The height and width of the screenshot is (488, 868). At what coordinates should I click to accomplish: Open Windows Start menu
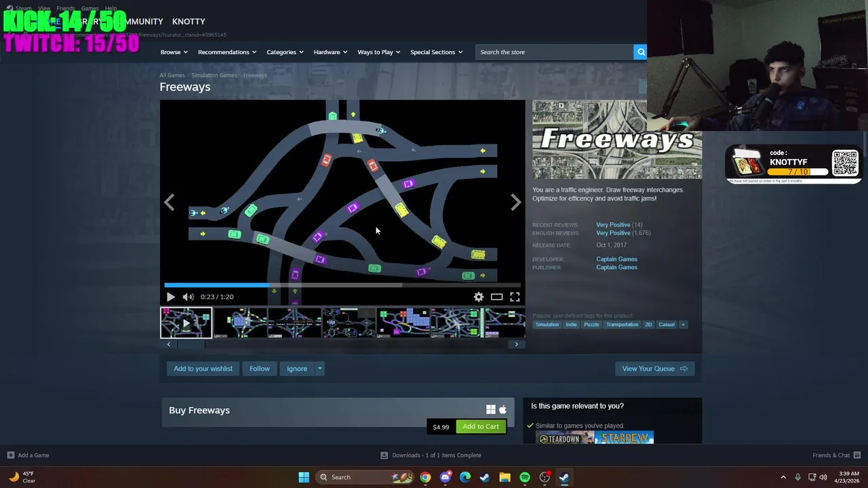click(x=304, y=477)
